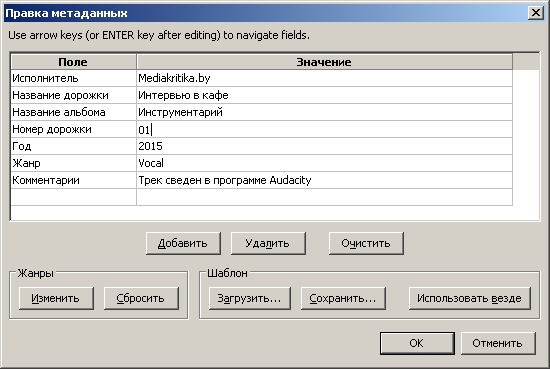Screen dimensions: 550x369
Task: Select the Трек сведен в программе Audacity comment
Action: (324, 180)
